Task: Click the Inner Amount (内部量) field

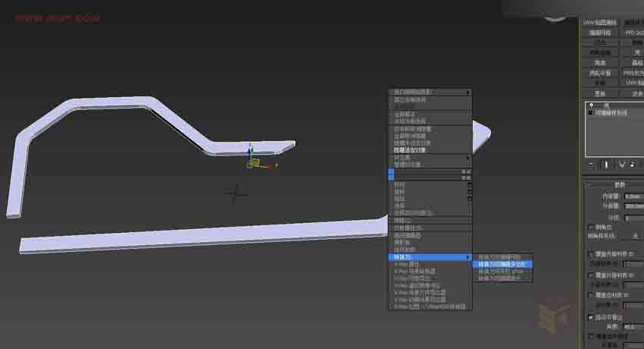Action: (633, 197)
